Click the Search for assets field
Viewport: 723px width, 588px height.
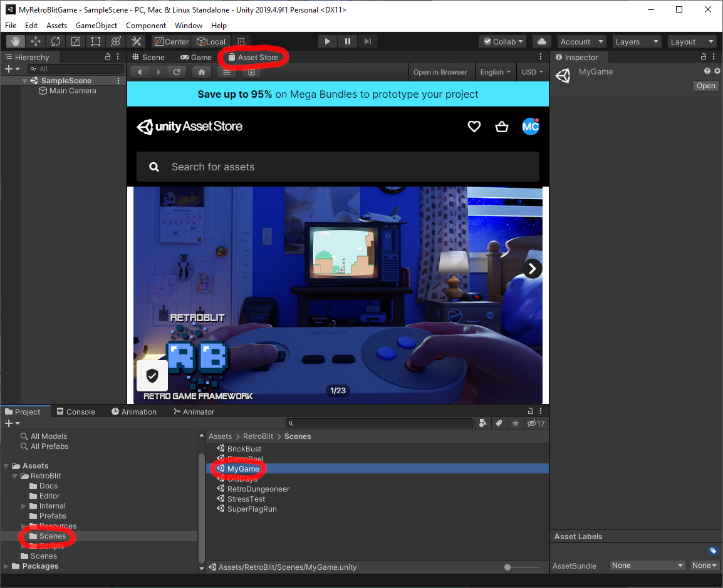[x=338, y=167]
